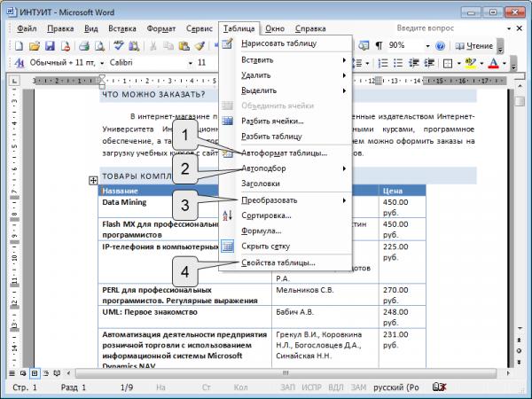Click the spelling status book icon
Viewport: 532px width, 399px height.
pos(439,387)
